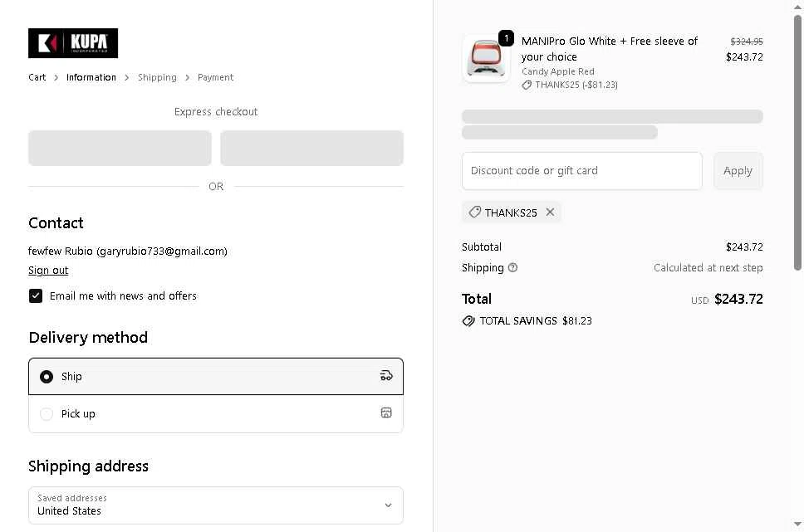
Task: Click the first express checkout button
Action: click(x=120, y=148)
